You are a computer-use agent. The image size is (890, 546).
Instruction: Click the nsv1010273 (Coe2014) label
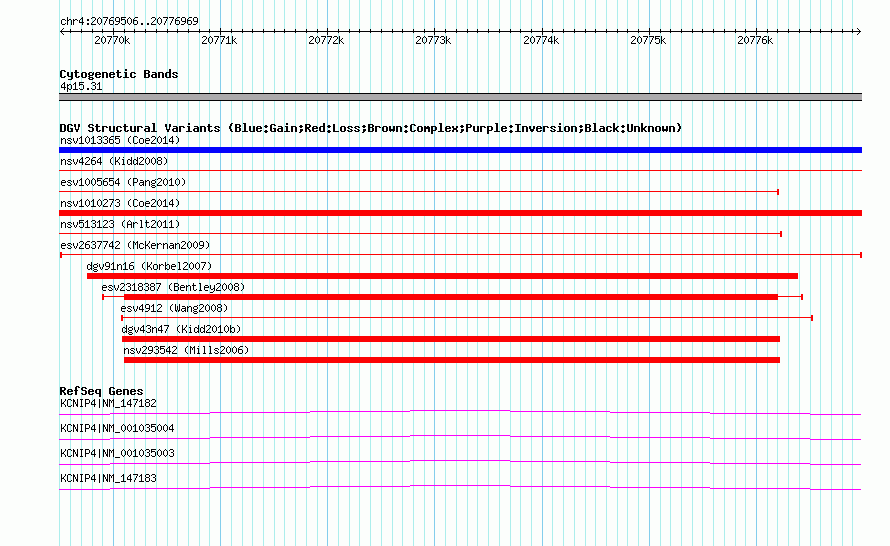[x=120, y=203]
